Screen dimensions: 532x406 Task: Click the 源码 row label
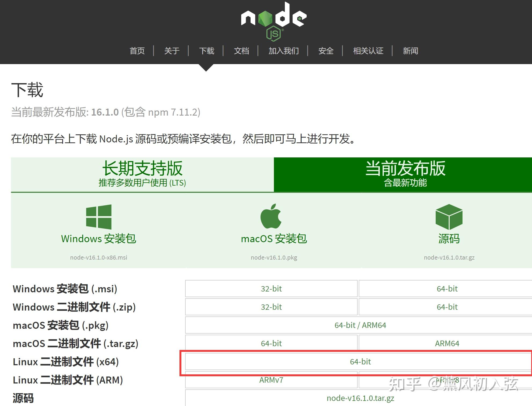23,398
